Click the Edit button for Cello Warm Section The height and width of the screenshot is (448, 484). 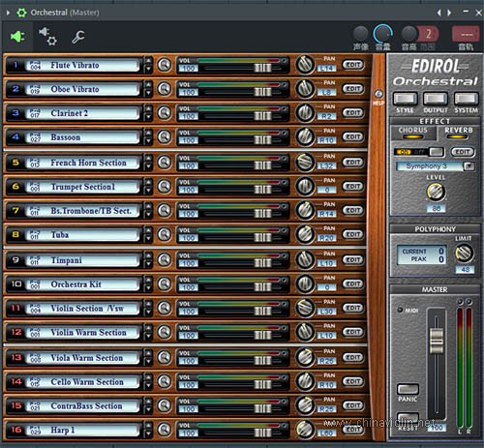tap(353, 381)
